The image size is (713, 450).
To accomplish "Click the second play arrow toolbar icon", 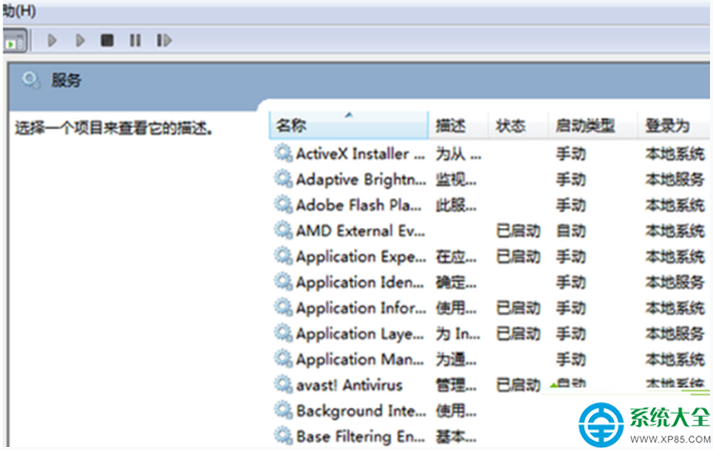I will 80,40.
